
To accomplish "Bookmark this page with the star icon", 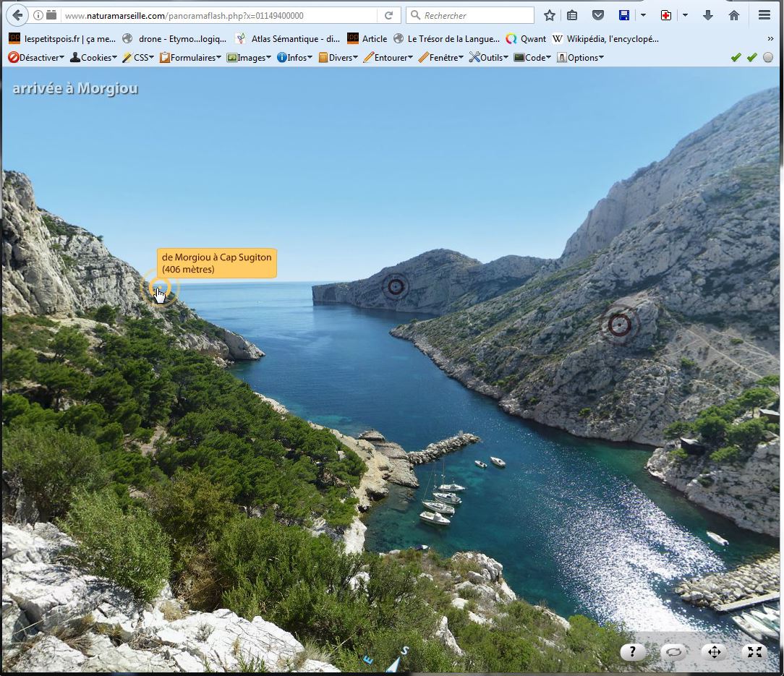I will (x=550, y=15).
